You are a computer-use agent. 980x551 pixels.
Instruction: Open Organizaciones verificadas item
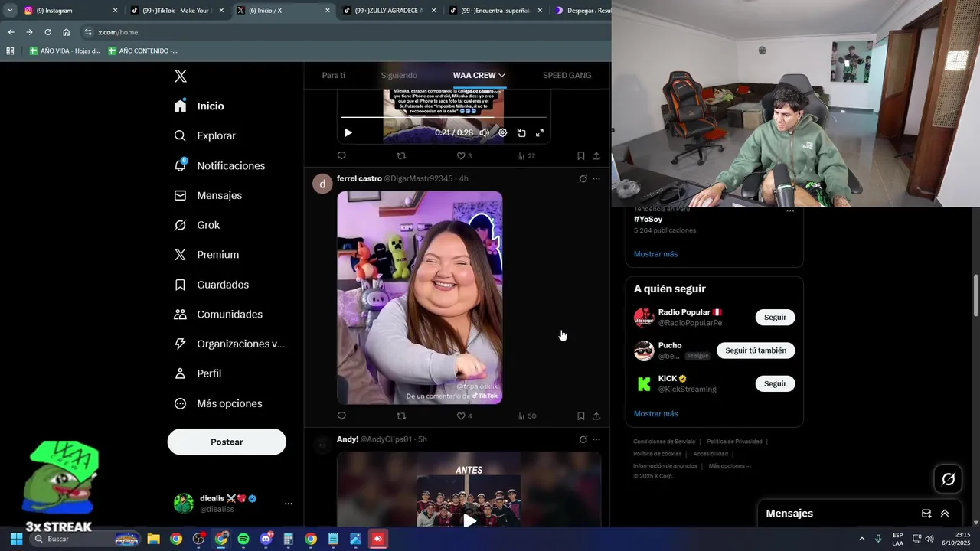(x=230, y=344)
